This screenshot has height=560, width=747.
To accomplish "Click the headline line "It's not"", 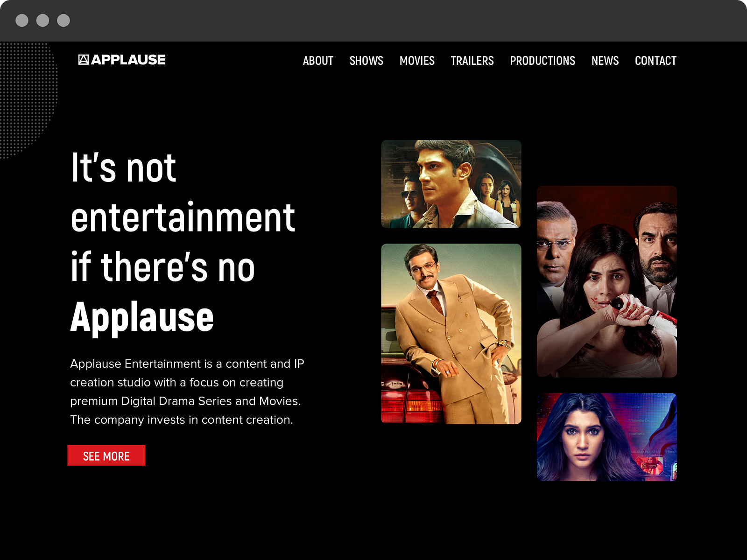I will [x=123, y=168].
